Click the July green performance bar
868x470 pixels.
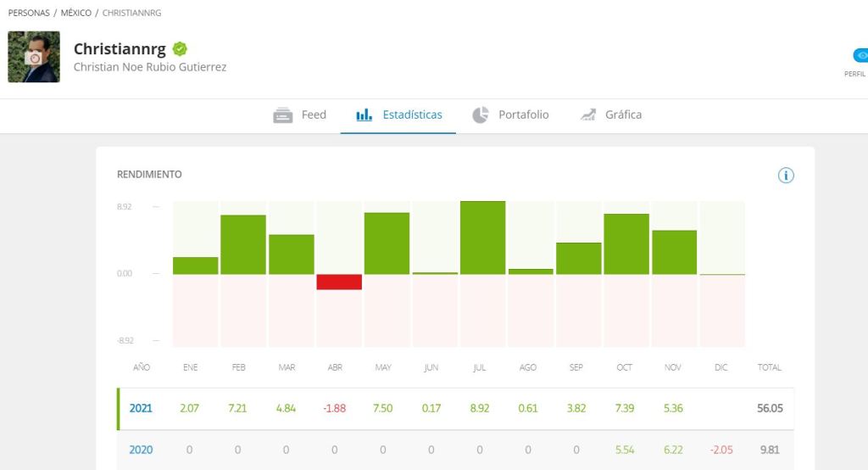(483, 238)
